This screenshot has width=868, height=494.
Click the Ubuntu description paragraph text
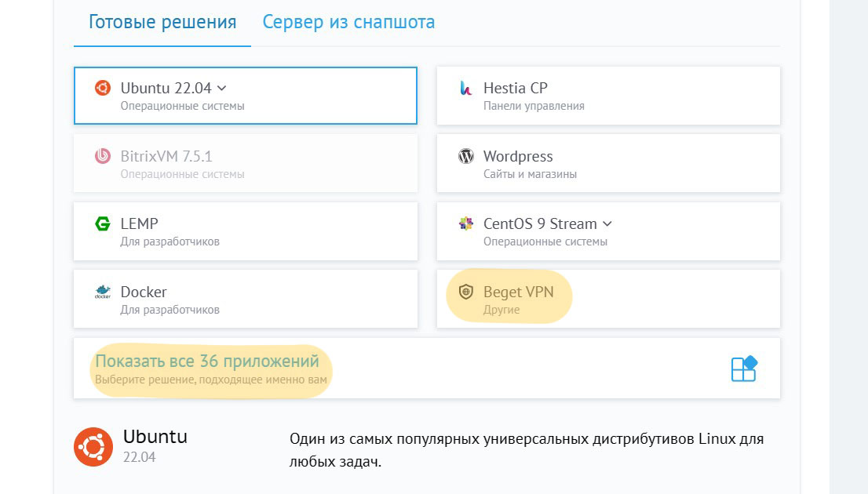(x=527, y=450)
